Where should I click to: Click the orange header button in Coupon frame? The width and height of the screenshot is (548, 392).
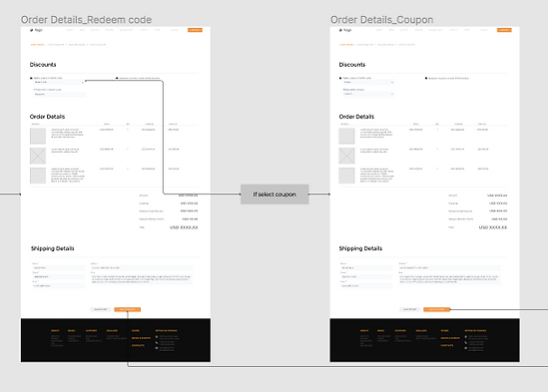click(x=504, y=30)
